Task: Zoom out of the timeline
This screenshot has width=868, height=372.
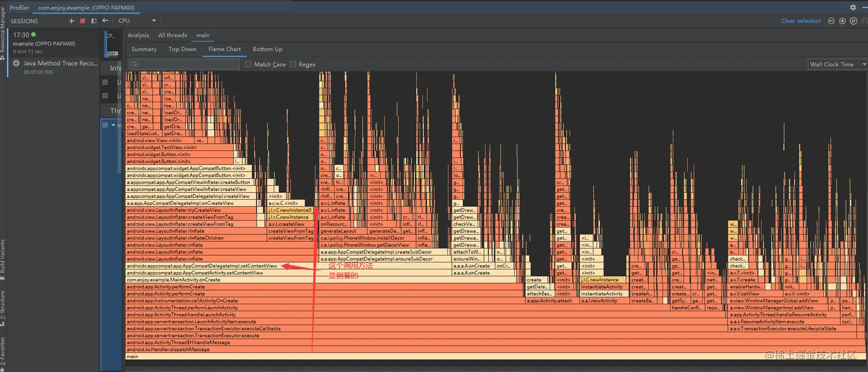Action: pos(831,21)
